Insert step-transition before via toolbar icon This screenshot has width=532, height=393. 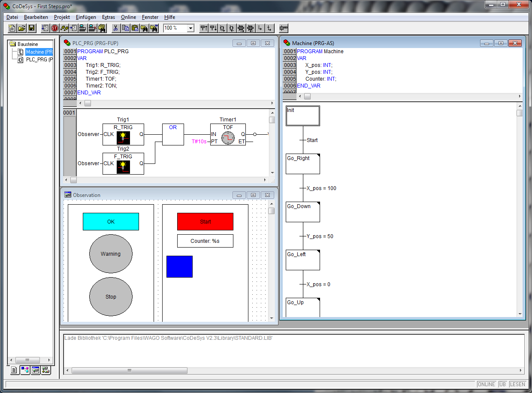pos(203,28)
